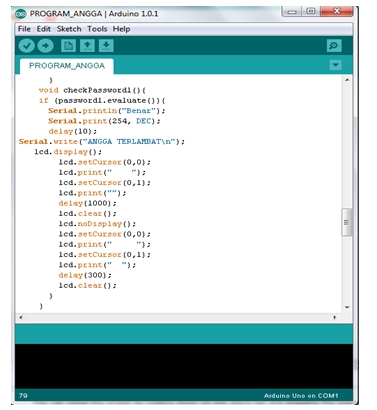Click the line 'if (password1.evaluate()){'
Screen dimensions: 377x410
coord(102,101)
